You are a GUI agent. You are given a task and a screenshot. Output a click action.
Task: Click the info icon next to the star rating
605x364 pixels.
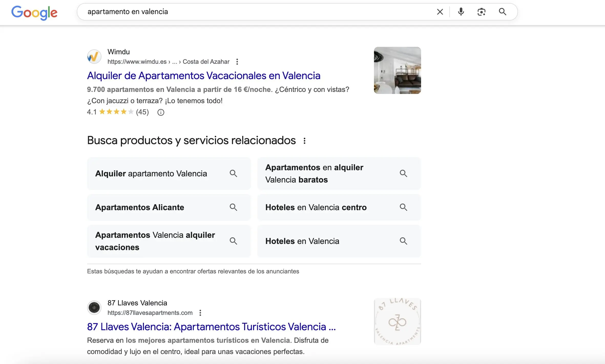coord(161,112)
